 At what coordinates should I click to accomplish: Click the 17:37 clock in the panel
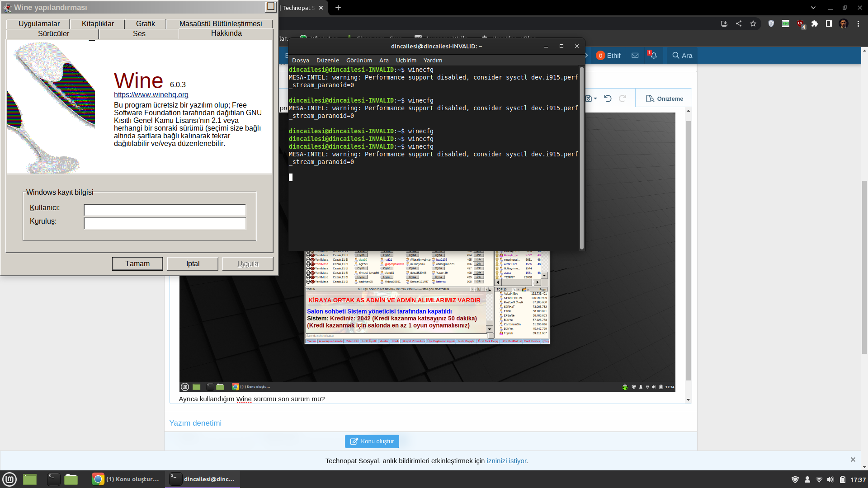point(858,479)
